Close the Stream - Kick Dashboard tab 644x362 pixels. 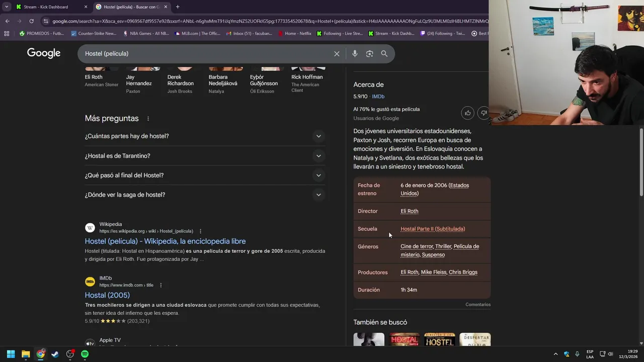click(x=86, y=7)
